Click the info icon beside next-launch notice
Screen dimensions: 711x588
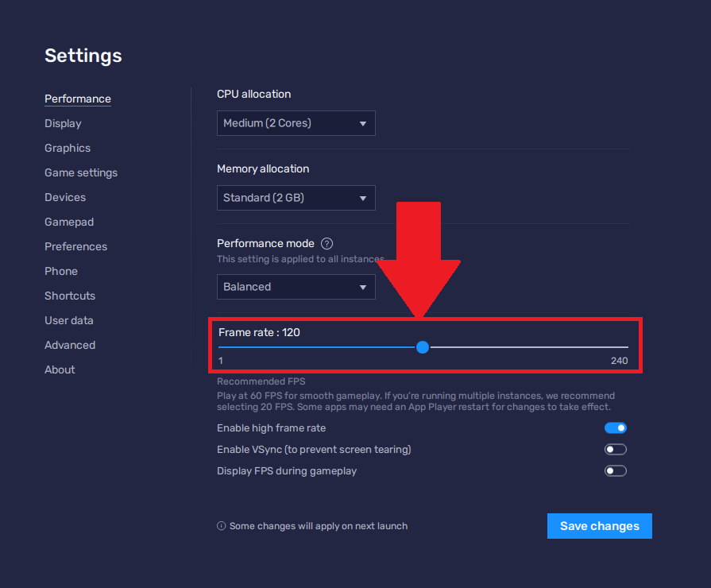tap(222, 526)
